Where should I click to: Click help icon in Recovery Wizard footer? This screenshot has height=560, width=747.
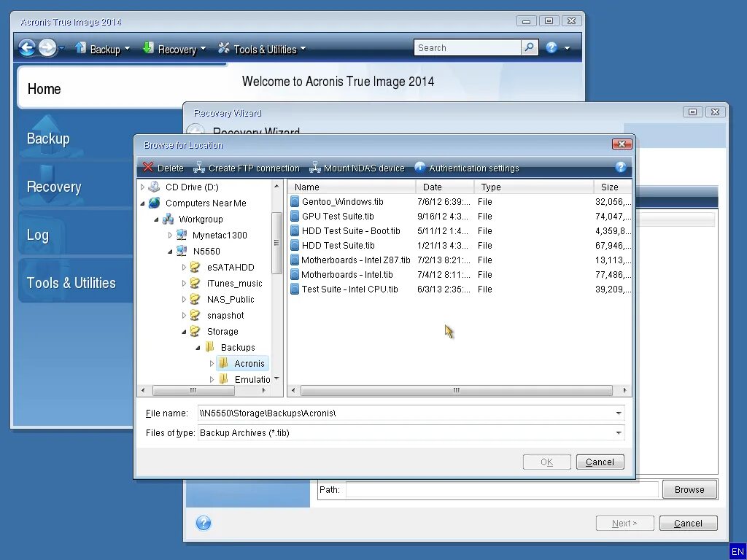click(204, 523)
